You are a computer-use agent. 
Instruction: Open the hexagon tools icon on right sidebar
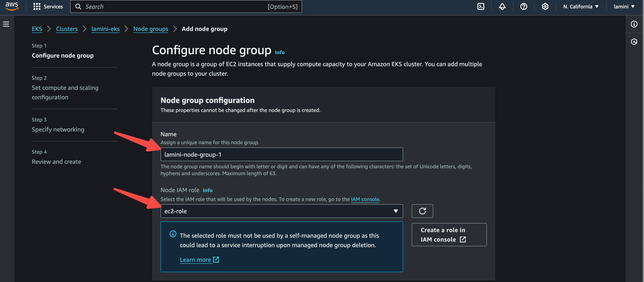click(634, 41)
